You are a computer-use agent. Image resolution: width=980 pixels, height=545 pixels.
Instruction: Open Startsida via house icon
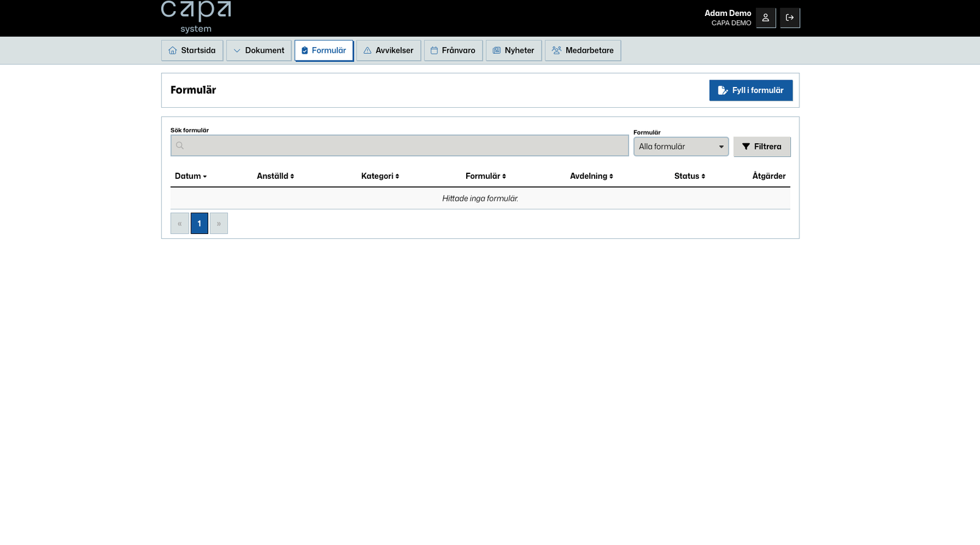[173, 51]
